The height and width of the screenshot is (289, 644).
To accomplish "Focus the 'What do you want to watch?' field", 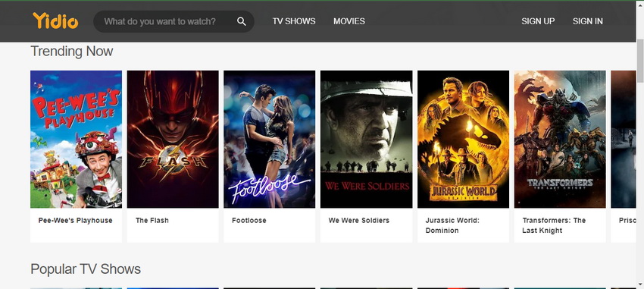I will pos(167,21).
